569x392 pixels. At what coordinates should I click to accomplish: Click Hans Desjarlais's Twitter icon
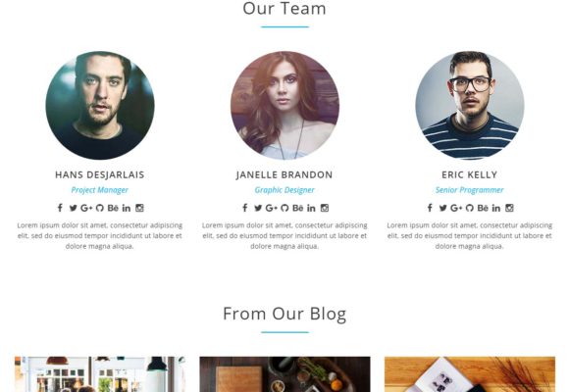(74, 208)
